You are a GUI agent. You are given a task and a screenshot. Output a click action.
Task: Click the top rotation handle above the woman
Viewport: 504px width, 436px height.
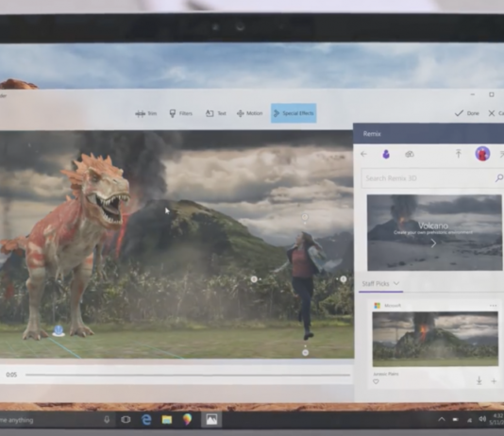pyautogui.click(x=305, y=217)
